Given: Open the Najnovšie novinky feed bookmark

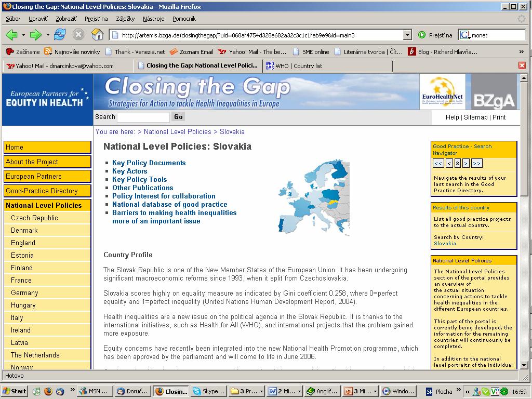Looking at the screenshot, I should [72, 52].
